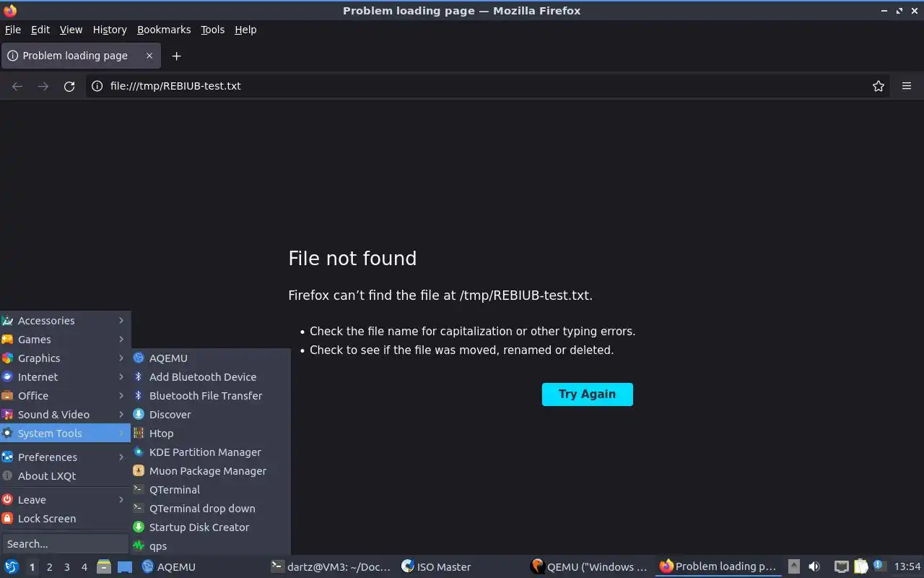Open network status tray icon

841,567
